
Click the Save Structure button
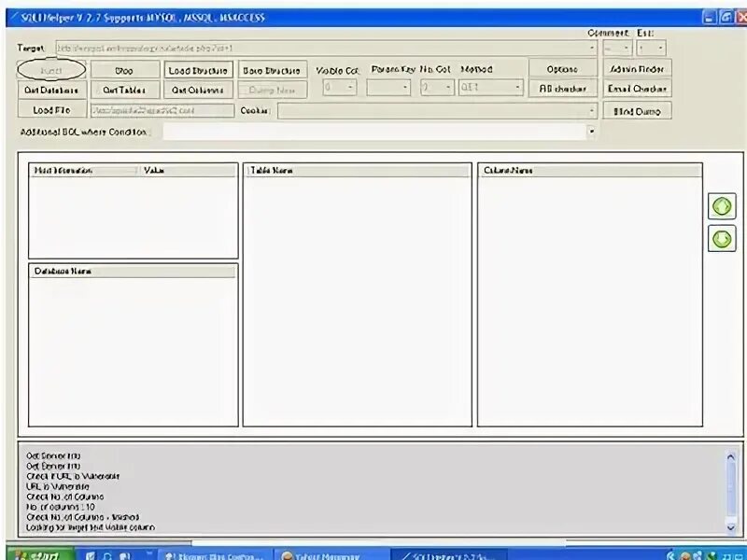point(272,71)
